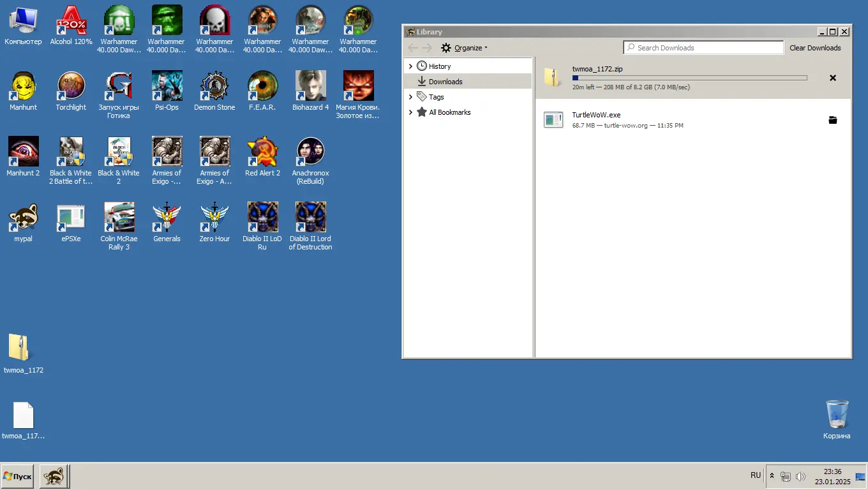868x490 pixels.
Task: Select Black & White 2 Battle of t... icon
Action: point(71,161)
